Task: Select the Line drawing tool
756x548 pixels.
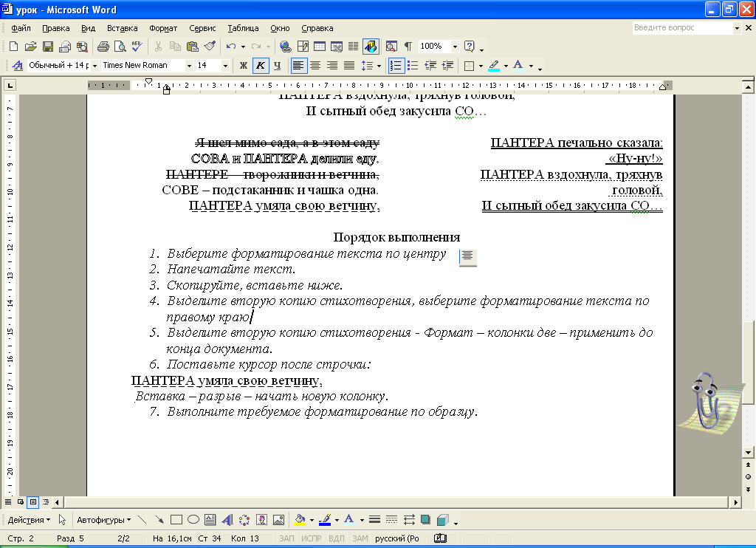Action: coord(142,519)
